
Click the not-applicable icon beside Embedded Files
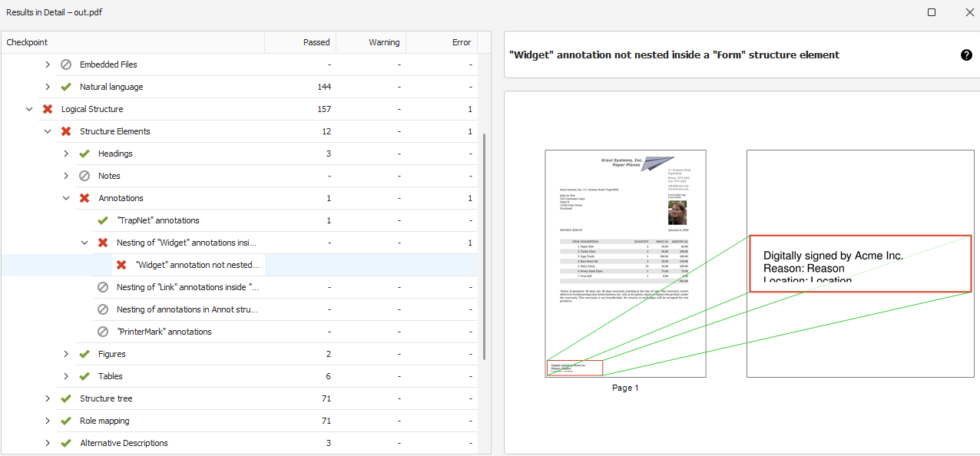[66, 64]
